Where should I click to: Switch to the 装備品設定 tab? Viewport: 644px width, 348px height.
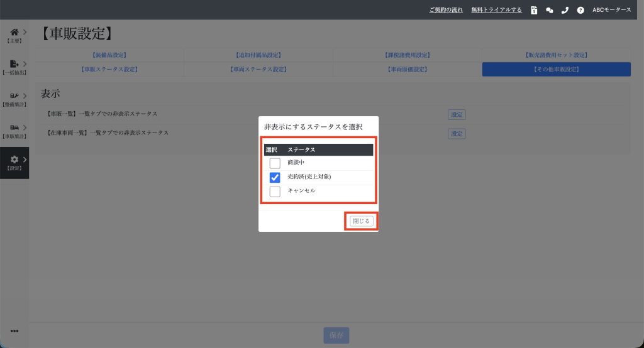click(109, 55)
